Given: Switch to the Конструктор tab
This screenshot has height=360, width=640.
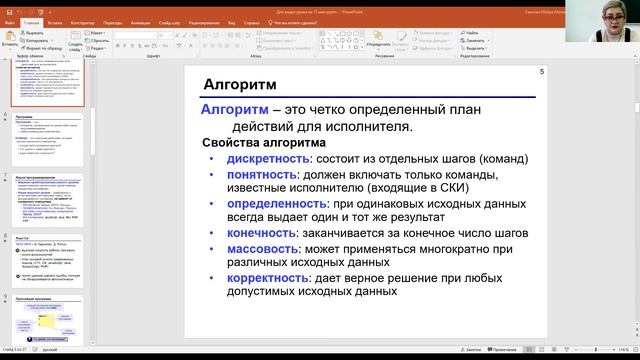Looking at the screenshot, I should pyautogui.click(x=82, y=23).
